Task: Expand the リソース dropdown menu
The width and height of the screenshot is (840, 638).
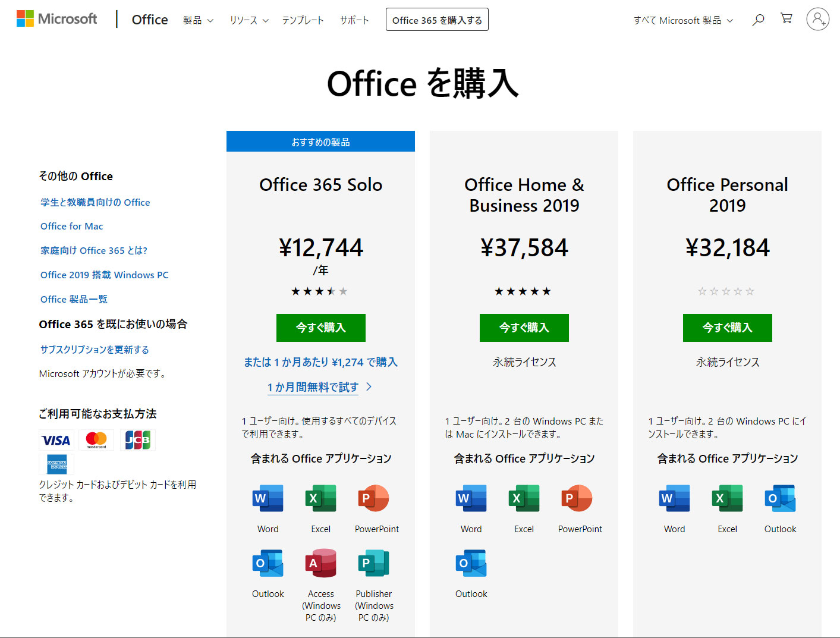Action: [x=249, y=20]
